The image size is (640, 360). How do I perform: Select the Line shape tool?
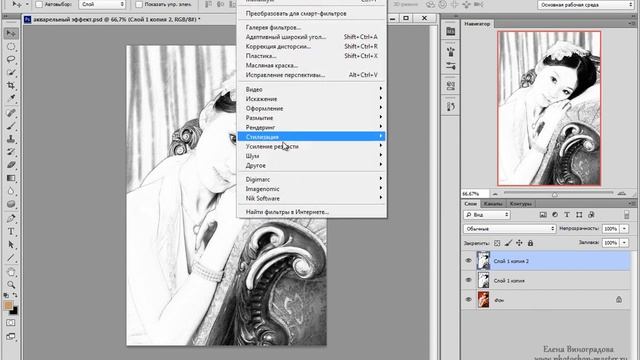(11, 258)
